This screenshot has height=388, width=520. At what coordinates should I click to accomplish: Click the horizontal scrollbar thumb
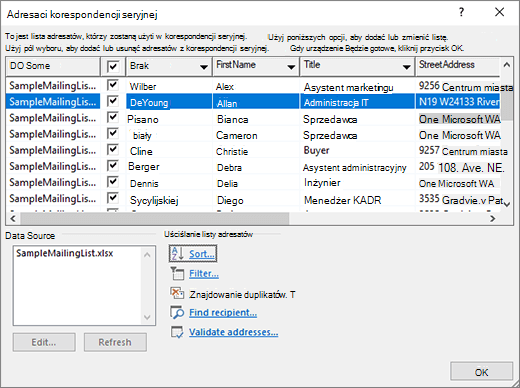click(x=155, y=219)
